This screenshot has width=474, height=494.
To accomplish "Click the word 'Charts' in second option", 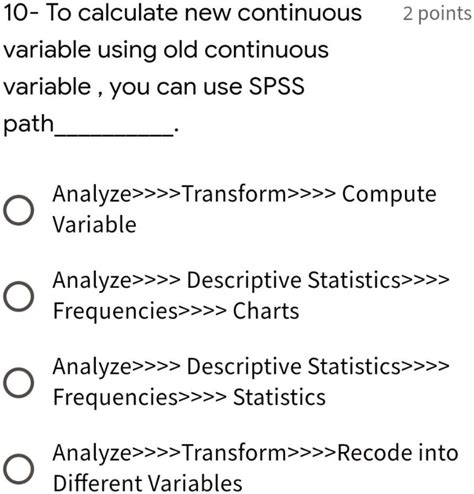I will 266,311.
